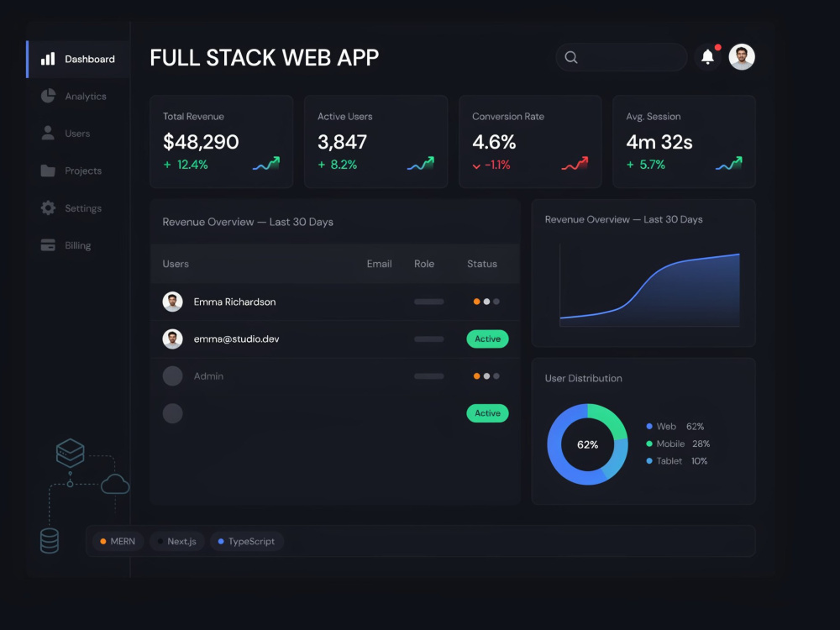The image size is (840, 630).
Task: Select the TypeScript tag chip
Action: point(247,541)
